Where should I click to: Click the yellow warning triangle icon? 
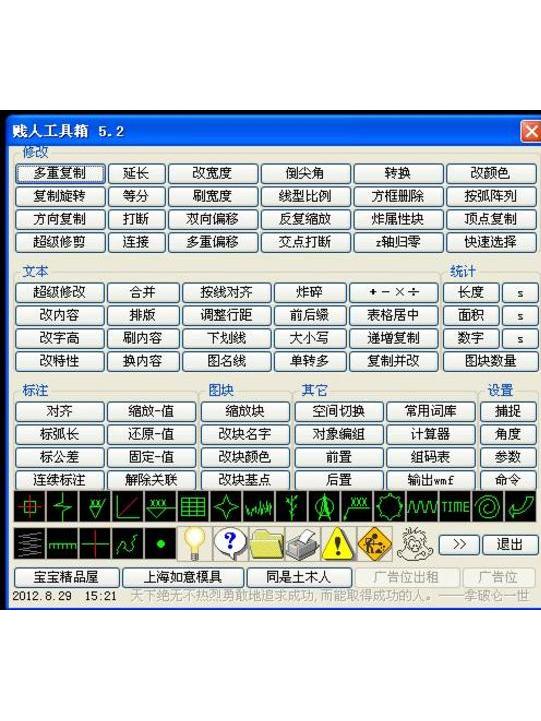338,544
